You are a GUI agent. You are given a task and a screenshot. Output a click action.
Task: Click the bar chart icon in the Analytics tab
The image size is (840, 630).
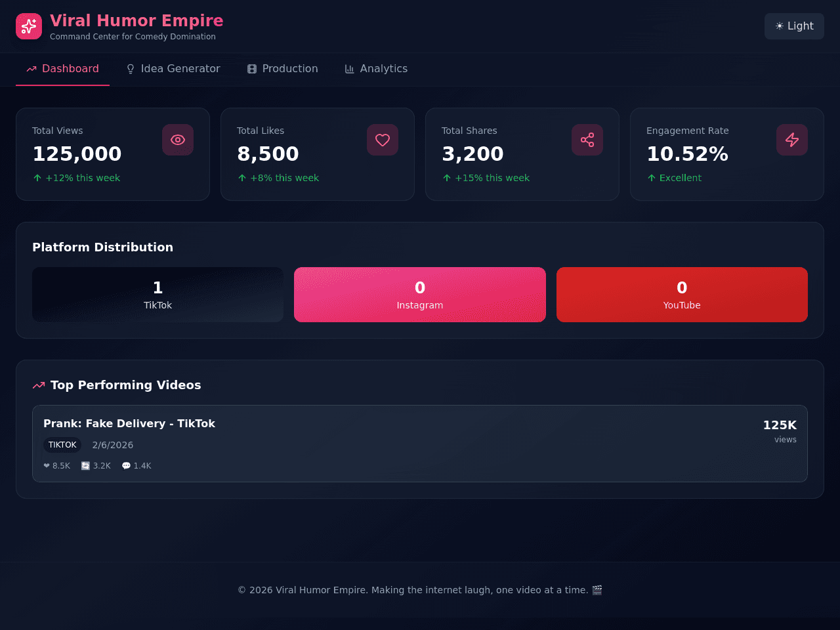coord(350,69)
